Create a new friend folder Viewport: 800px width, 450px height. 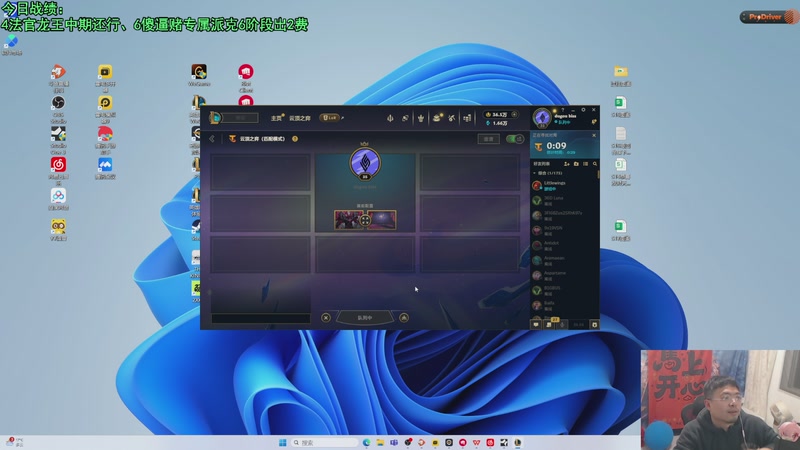coord(577,164)
